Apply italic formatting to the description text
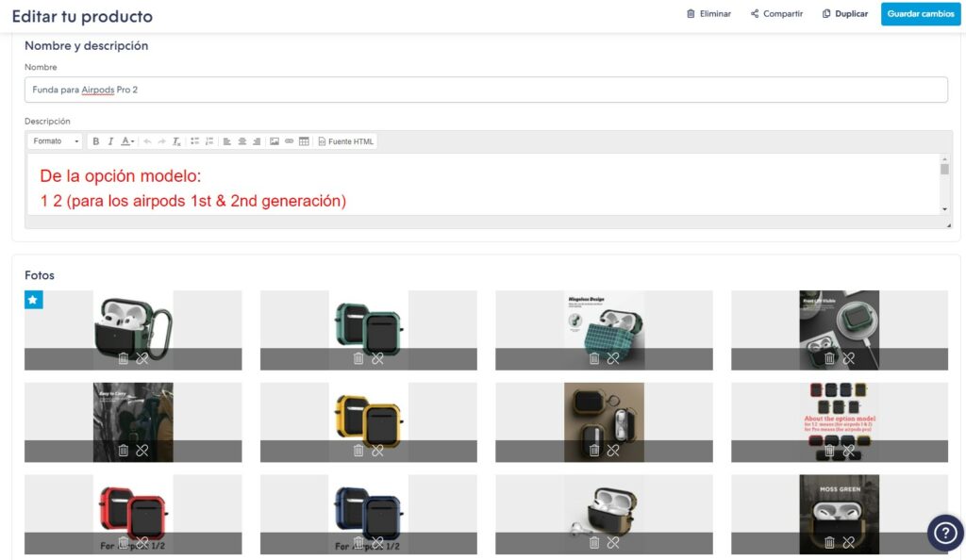Viewport: 966px width, 560px height. click(110, 140)
